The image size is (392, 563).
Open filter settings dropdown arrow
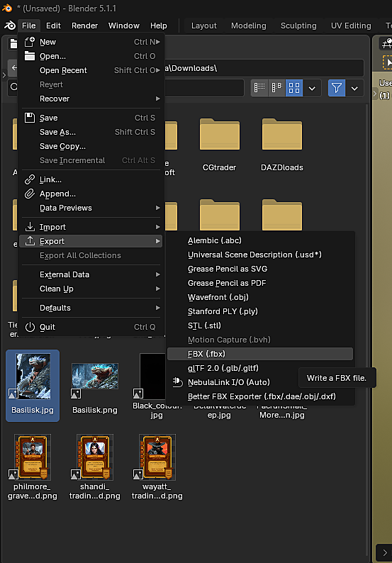click(354, 89)
